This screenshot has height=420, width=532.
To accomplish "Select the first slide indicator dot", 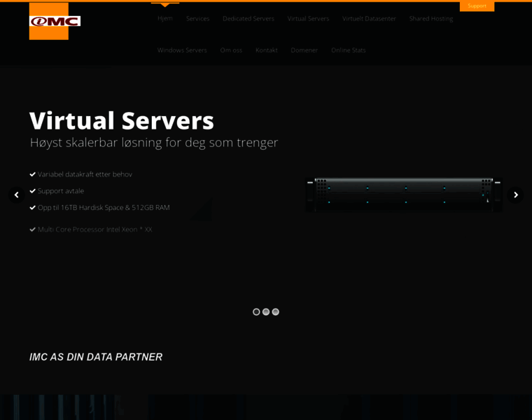I will coord(256,311).
